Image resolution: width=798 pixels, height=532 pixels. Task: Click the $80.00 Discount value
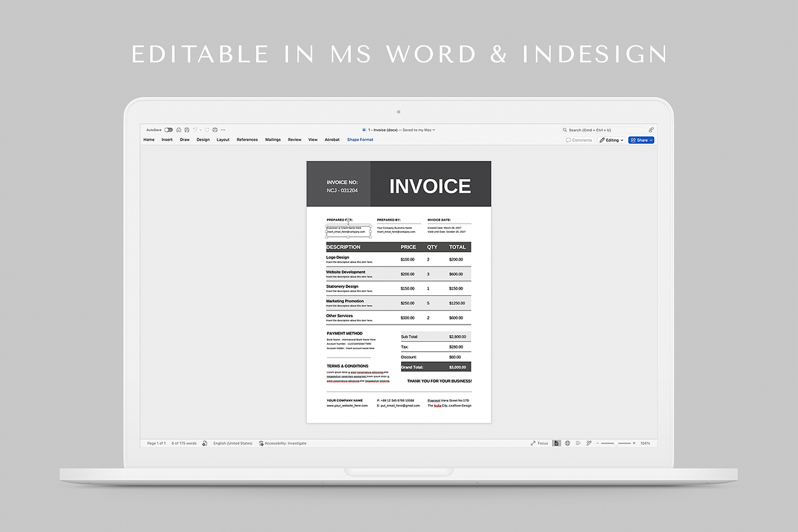click(454, 357)
